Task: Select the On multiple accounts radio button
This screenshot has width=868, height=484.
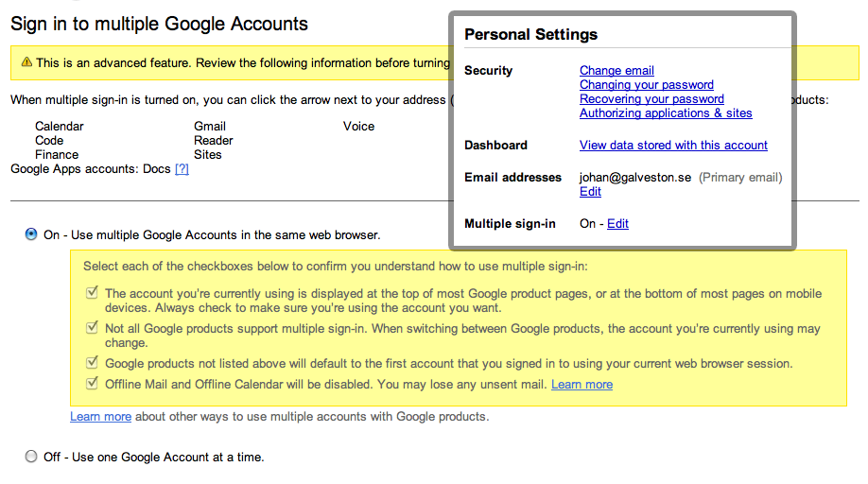Action: (x=31, y=234)
